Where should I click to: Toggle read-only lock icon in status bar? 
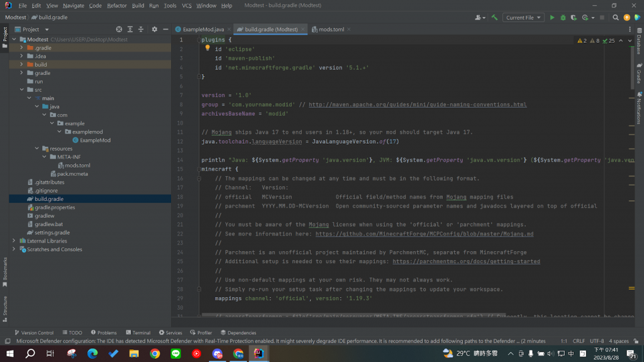(x=636, y=341)
